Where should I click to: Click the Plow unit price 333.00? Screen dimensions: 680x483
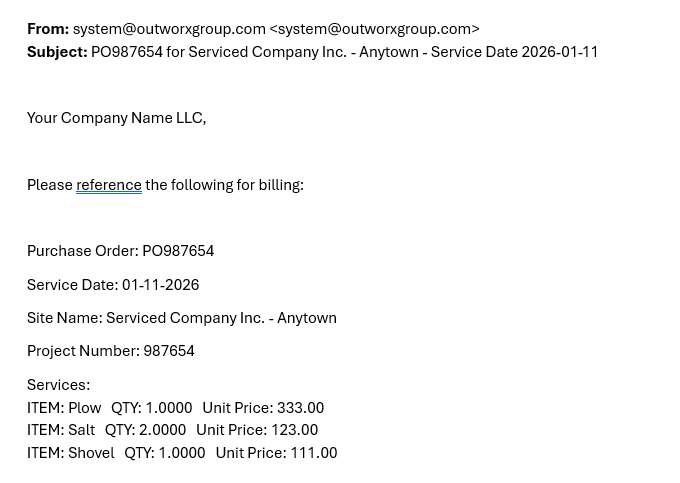pos(300,408)
